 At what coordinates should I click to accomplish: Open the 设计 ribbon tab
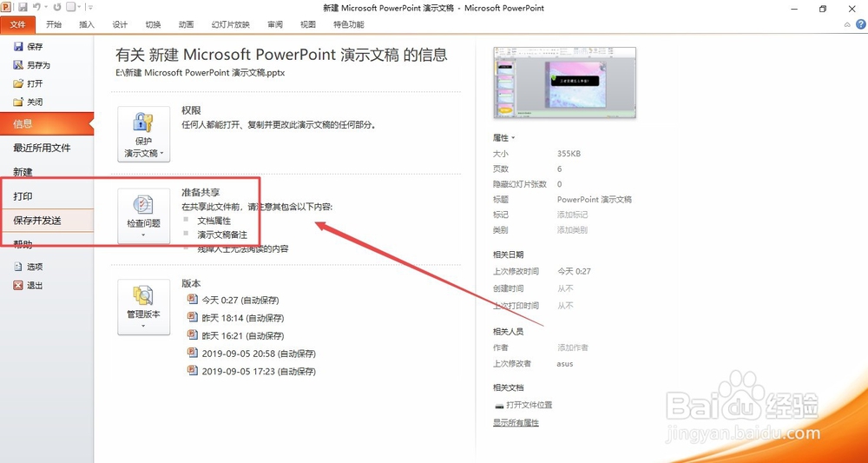tap(120, 25)
